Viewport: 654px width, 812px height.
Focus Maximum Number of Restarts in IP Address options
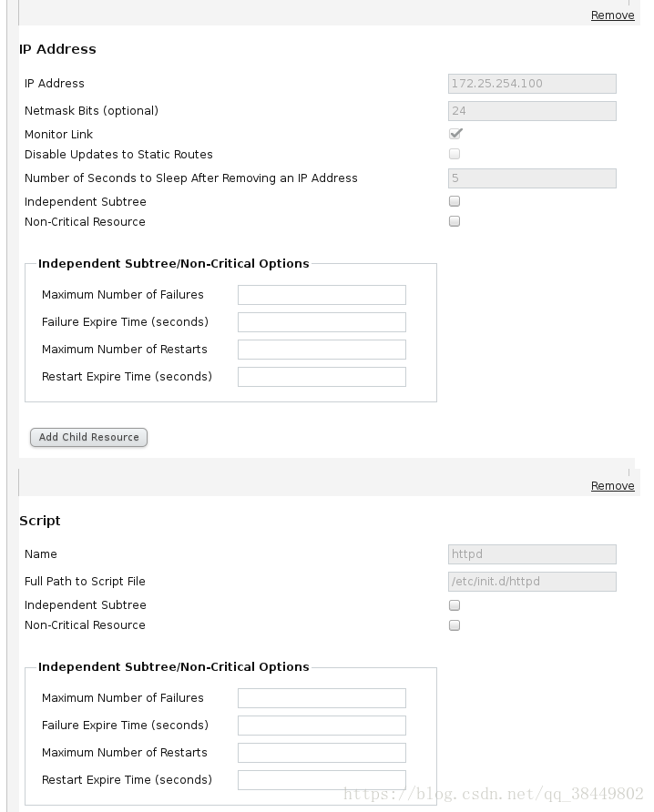click(322, 350)
